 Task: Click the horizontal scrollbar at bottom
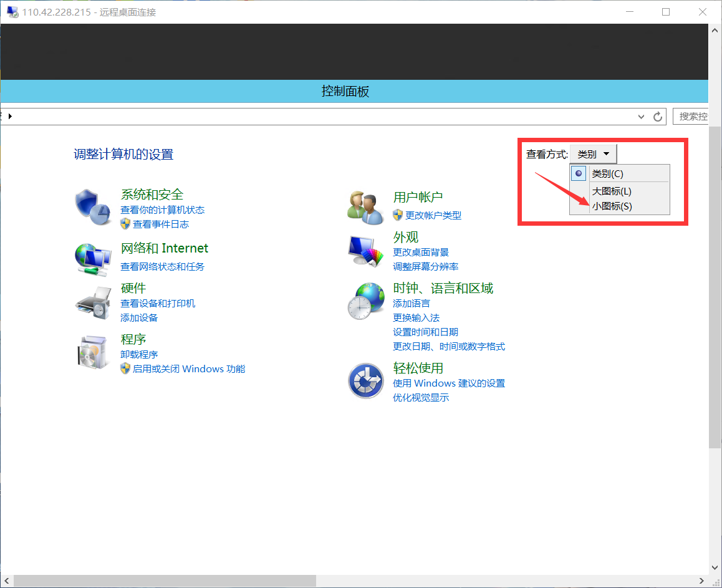[165, 581]
